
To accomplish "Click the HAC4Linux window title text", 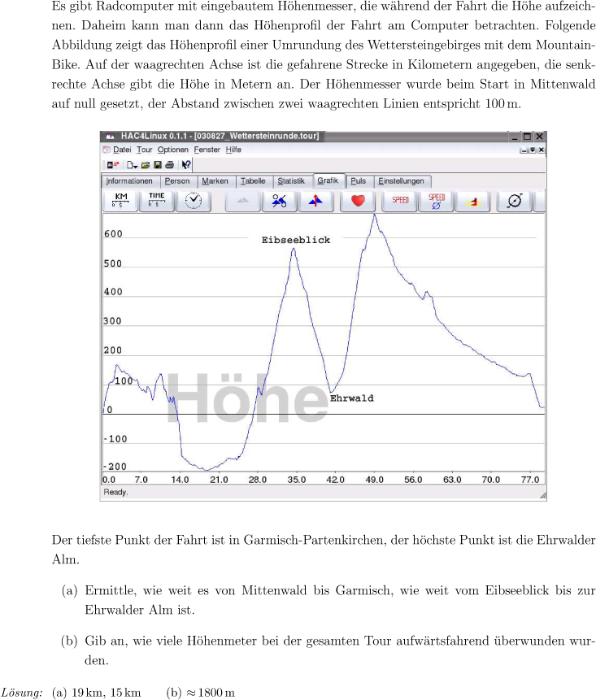I will pyautogui.click(x=220, y=136).
